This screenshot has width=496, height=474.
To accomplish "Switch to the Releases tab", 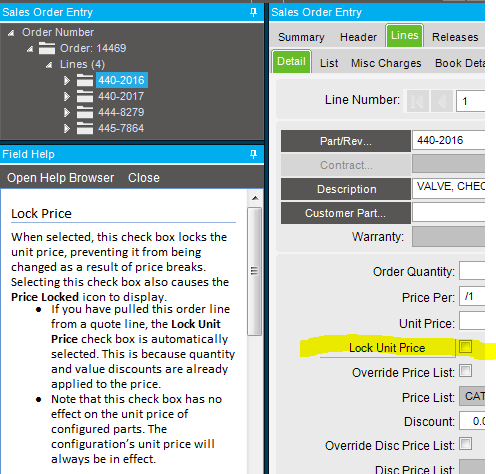I will pyautogui.click(x=455, y=37).
